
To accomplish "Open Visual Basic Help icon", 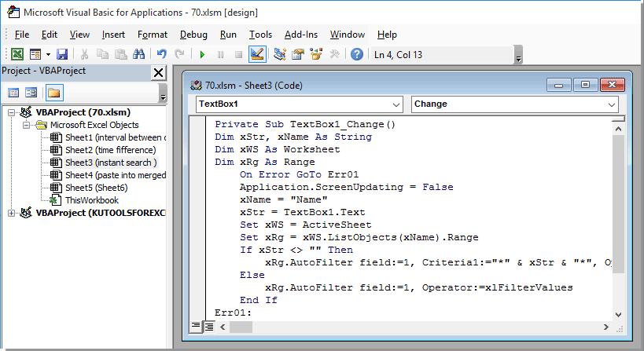I will click(357, 54).
